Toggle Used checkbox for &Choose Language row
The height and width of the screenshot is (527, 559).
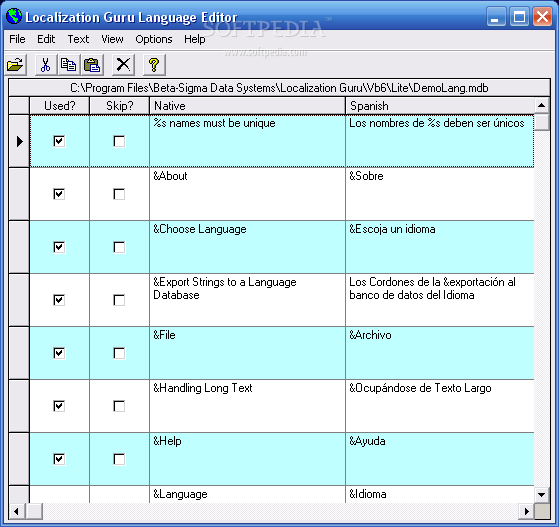tap(59, 247)
